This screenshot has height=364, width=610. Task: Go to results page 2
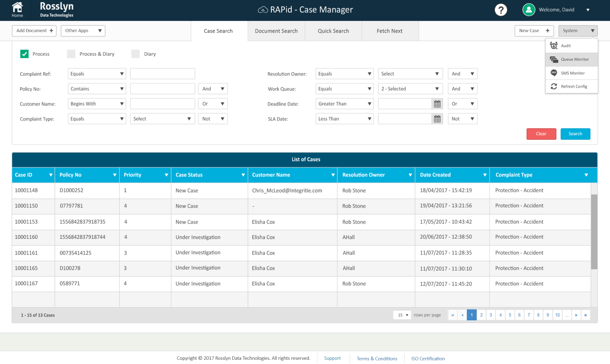point(481,315)
